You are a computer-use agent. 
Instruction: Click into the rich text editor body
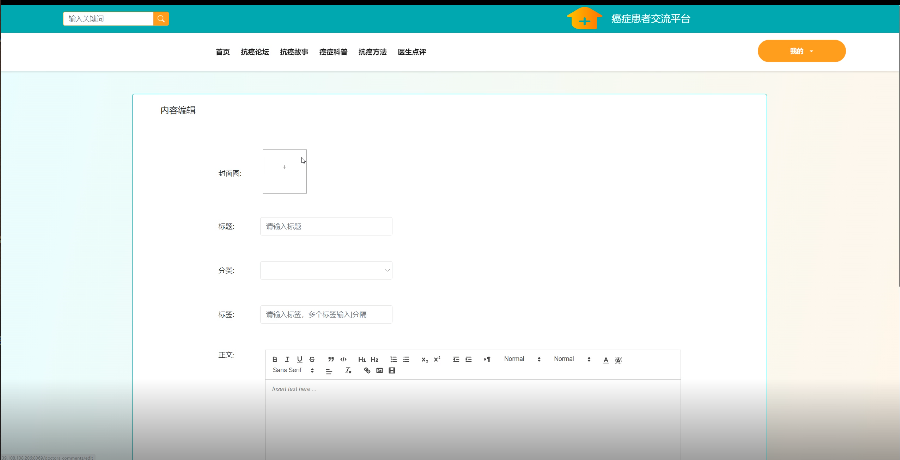473,419
